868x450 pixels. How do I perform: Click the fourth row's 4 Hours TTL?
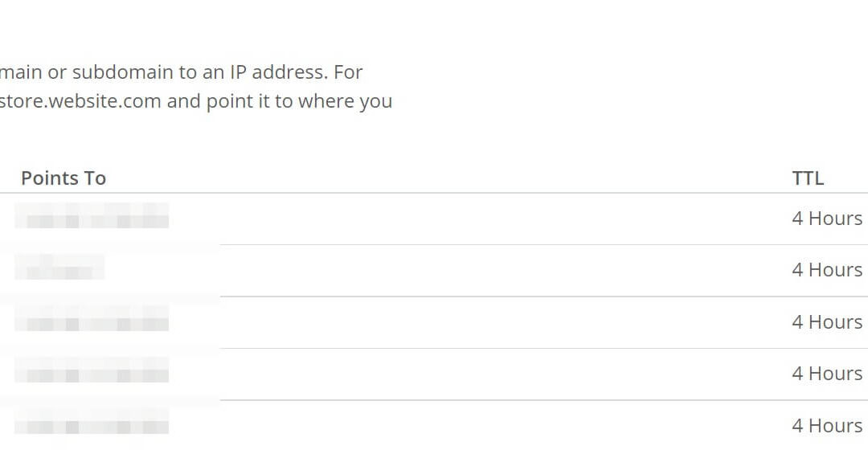click(827, 374)
